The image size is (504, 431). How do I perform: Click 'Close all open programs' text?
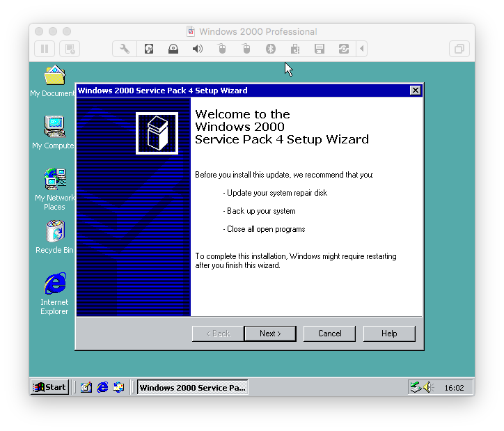coord(266,229)
